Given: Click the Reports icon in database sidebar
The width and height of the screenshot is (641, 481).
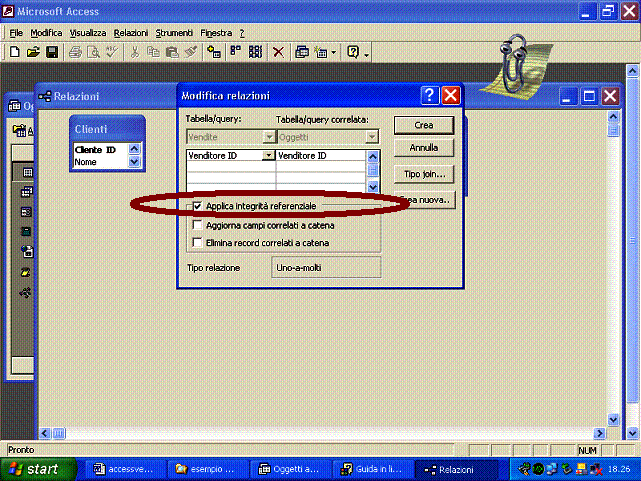Looking at the screenshot, I should point(26,232).
